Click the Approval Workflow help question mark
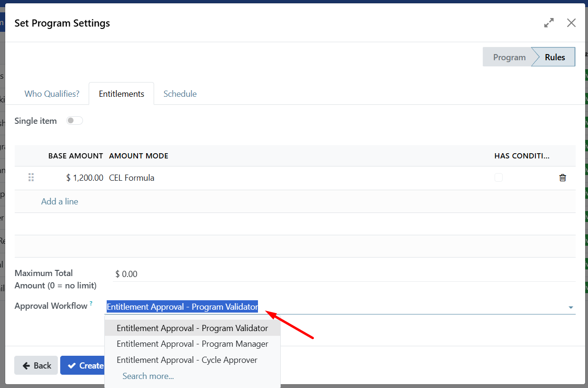The width and height of the screenshot is (588, 388). coord(91,304)
